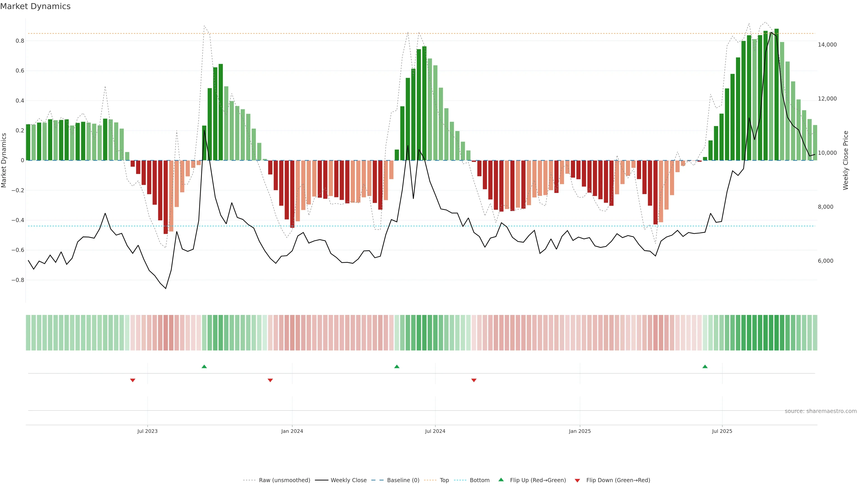Click the red Flip Down marker before Jan 2024
Image resolution: width=868 pixels, height=488 pixels.
tap(270, 380)
